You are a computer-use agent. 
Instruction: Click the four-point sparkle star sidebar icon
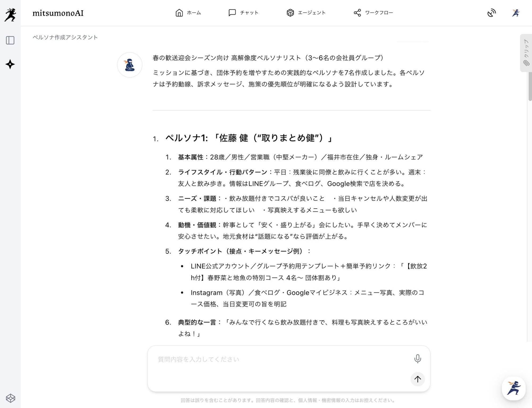click(10, 64)
